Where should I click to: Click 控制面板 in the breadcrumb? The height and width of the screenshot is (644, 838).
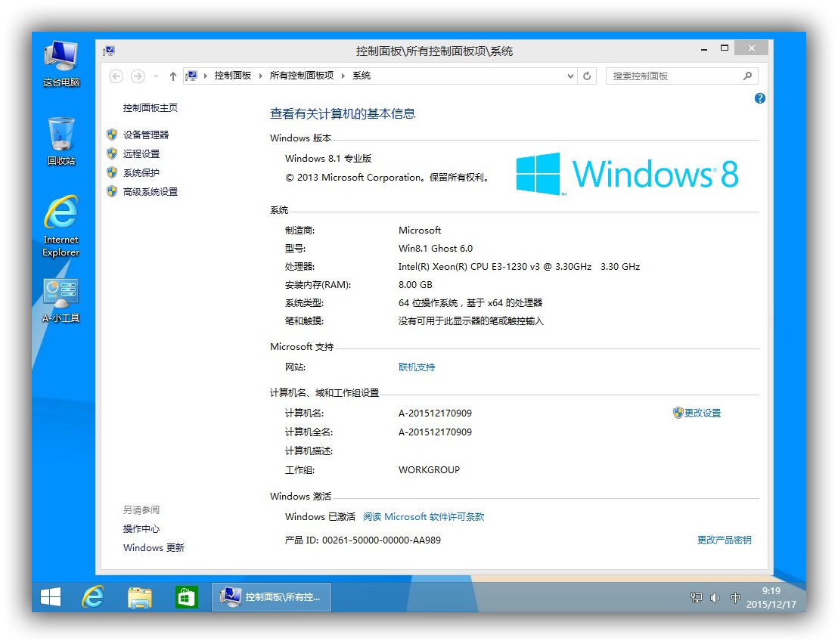232,76
